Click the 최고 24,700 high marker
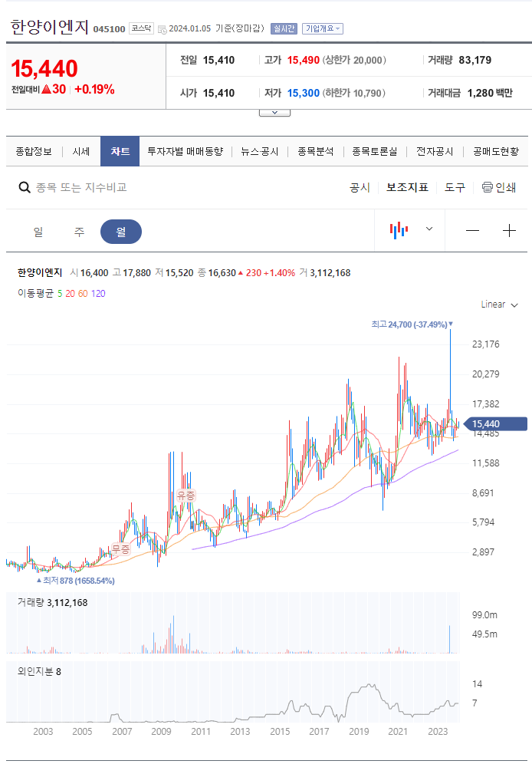The height and width of the screenshot is (764, 532). point(412,324)
